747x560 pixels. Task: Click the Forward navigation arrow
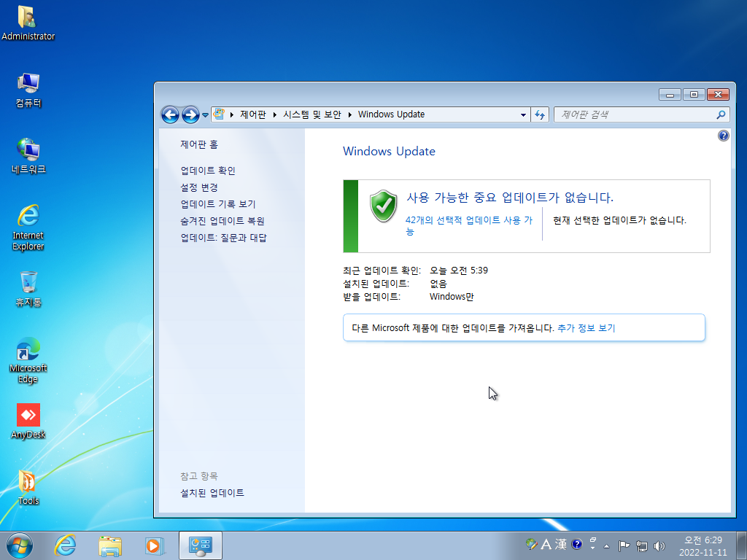point(190,114)
